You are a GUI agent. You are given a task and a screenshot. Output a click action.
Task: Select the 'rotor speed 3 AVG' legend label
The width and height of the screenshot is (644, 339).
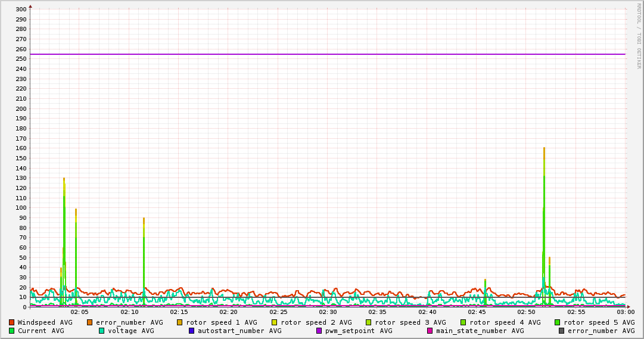[410, 322]
